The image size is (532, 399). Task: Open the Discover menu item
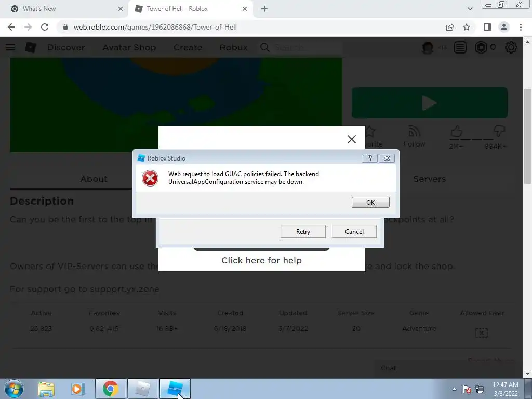66,47
